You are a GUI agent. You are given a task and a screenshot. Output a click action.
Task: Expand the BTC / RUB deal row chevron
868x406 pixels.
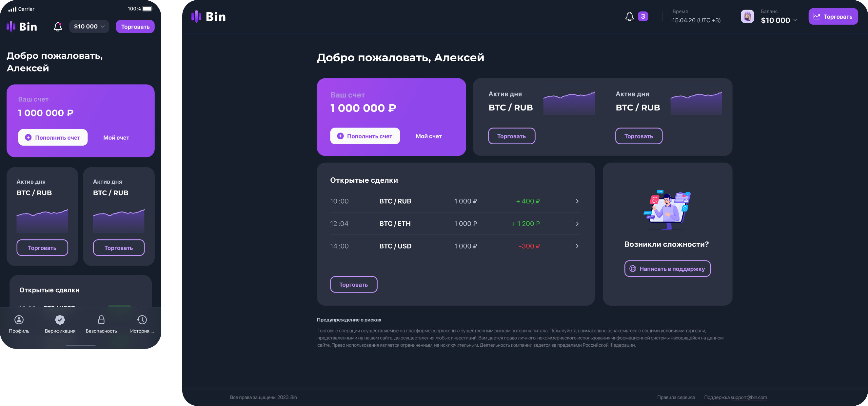[577, 201]
